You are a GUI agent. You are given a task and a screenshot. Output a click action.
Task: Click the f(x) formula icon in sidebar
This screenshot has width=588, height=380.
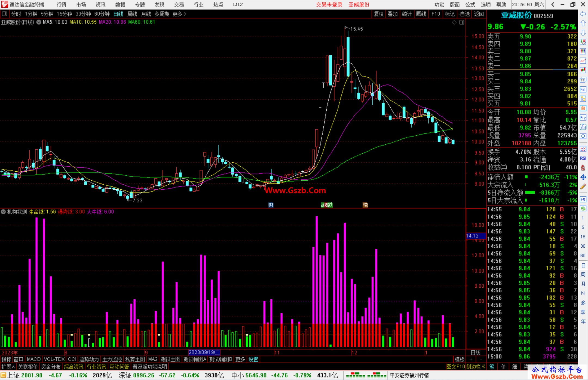point(583,127)
